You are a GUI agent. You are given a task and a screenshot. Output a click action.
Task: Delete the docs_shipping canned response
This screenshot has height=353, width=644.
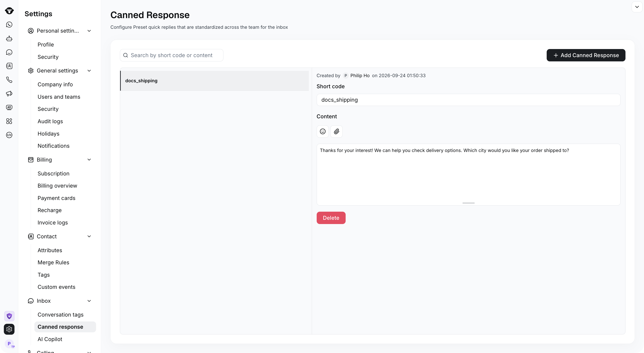click(x=331, y=218)
